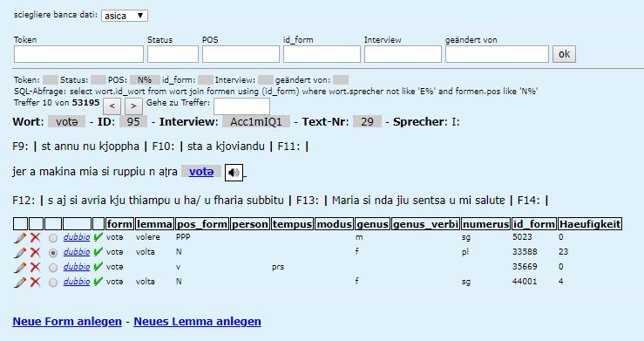Focus the Token search field
644x341 pixels.
[x=78, y=54]
